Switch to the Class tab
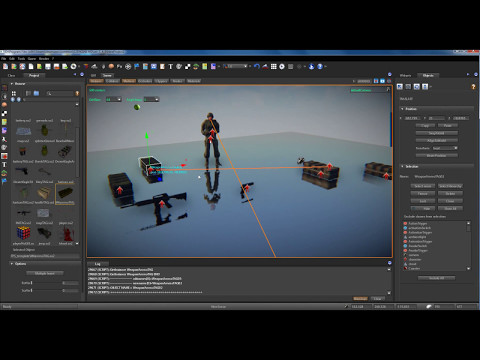This screenshot has width=480, height=360. (11, 75)
